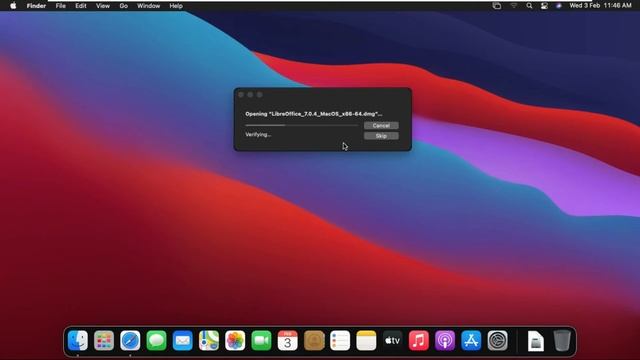Open Spotlight search in menu bar
This screenshot has height=360, width=640.
529,6
